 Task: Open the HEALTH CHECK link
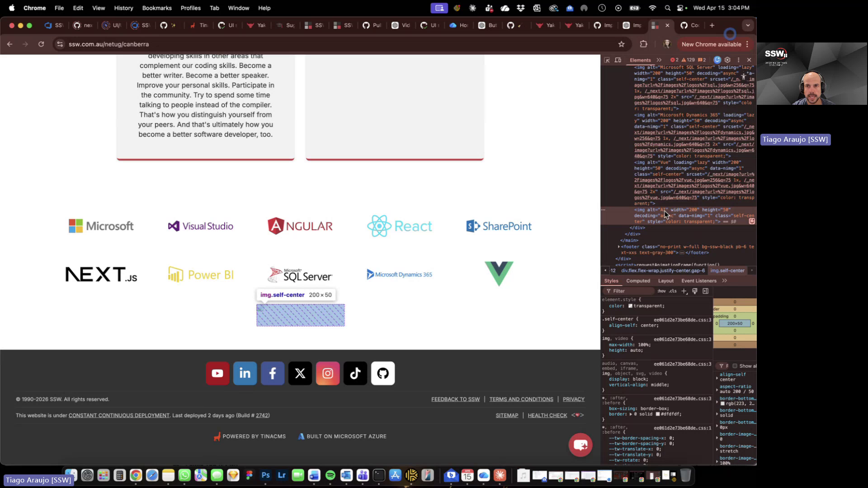(x=547, y=416)
